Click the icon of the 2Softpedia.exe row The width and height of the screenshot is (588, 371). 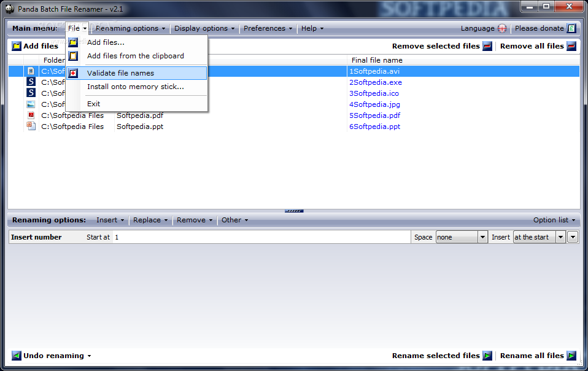(x=31, y=82)
